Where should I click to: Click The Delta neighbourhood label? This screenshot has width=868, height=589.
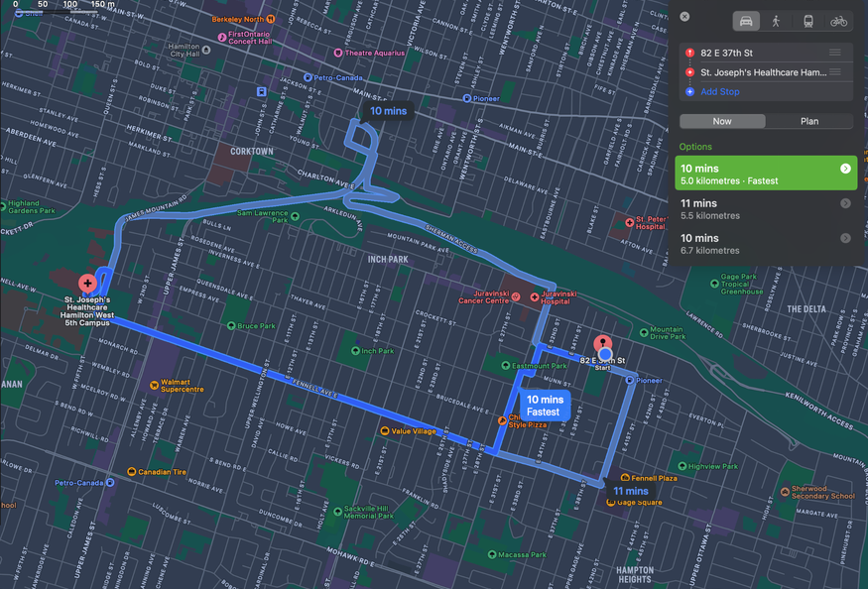806,309
